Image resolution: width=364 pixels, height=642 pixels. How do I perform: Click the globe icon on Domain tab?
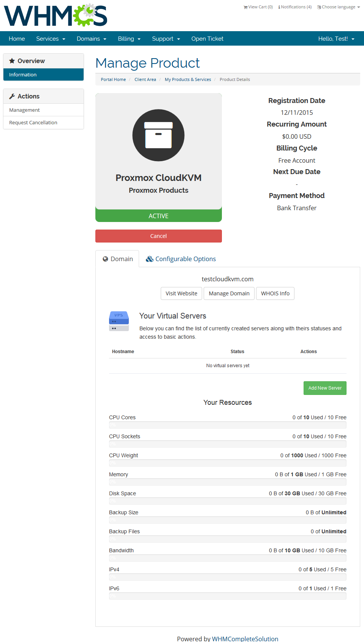[106, 259]
